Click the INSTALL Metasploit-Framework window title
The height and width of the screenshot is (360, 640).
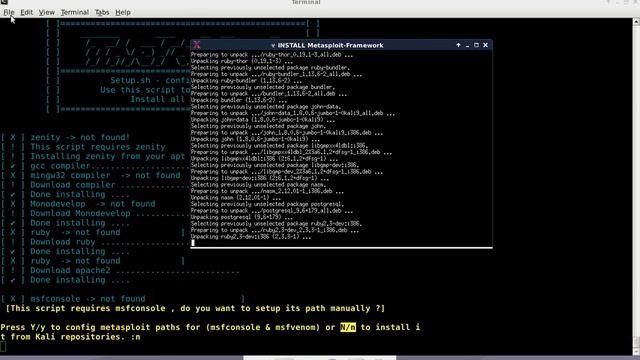click(x=330, y=45)
